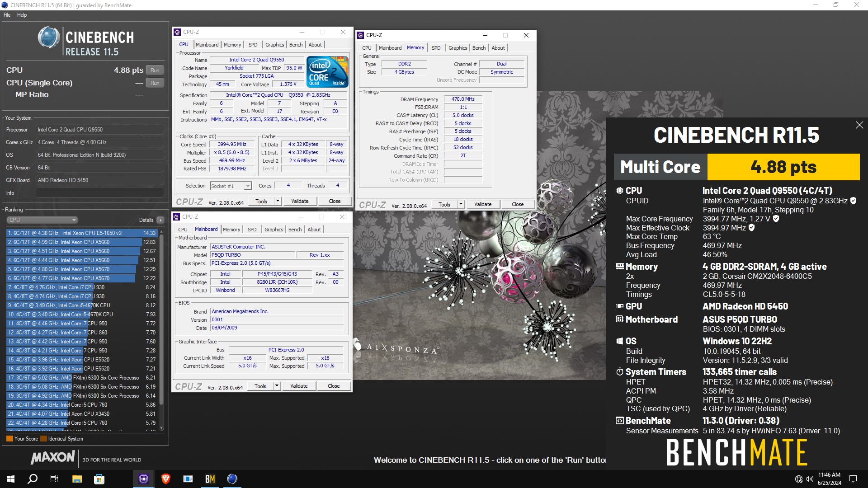Click BenchMate OS Windows icon
The image size is (868, 488).
coord(619,341)
